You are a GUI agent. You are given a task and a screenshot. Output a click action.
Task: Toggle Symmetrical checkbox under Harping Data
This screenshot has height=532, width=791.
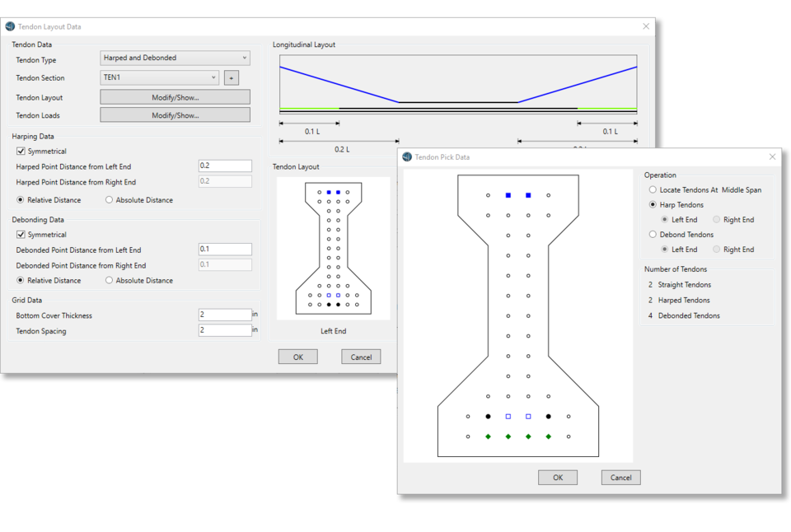click(x=21, y=152)
